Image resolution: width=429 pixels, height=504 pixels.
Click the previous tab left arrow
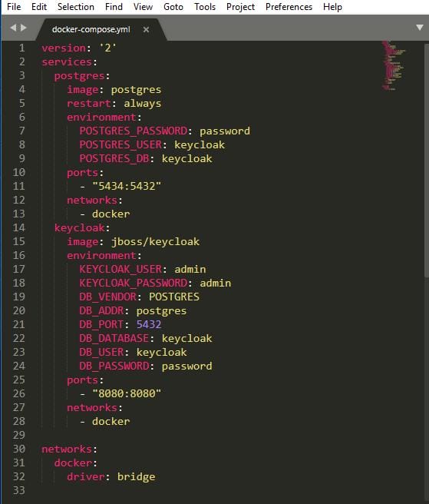coord(13,28)
